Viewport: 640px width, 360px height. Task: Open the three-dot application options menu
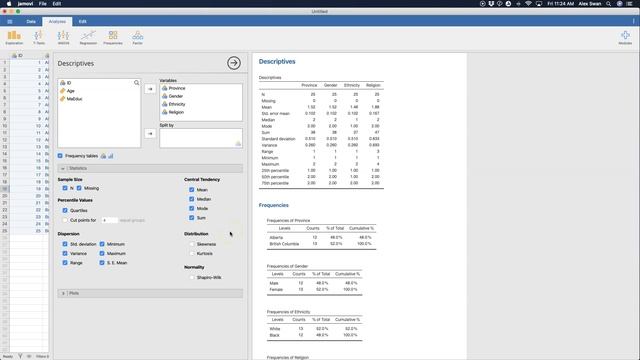click(633, 21)
